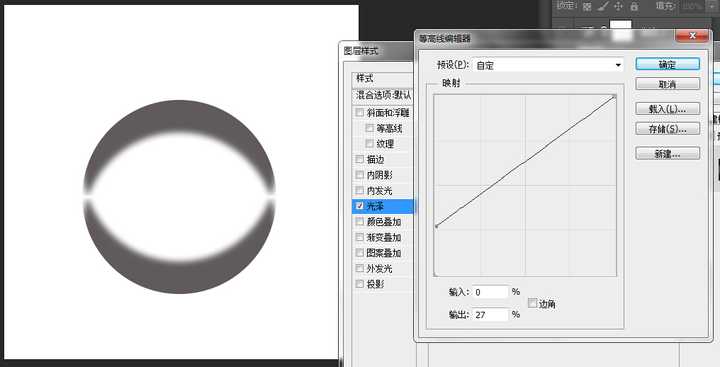Screen dimensions: 720x367
Task: Select the 渐变叠加 label in style list
Action: (x=384, y=237)
